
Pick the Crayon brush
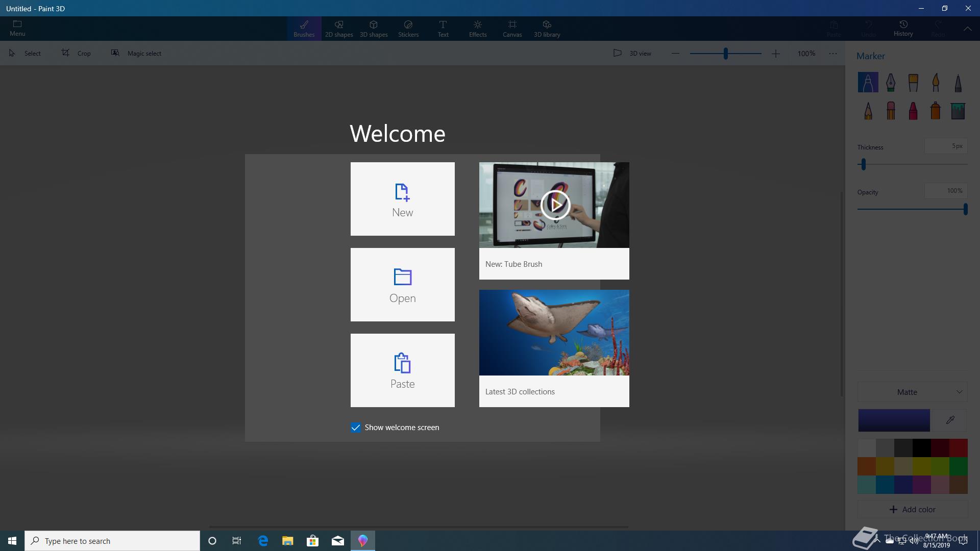[x=913, y=110]
